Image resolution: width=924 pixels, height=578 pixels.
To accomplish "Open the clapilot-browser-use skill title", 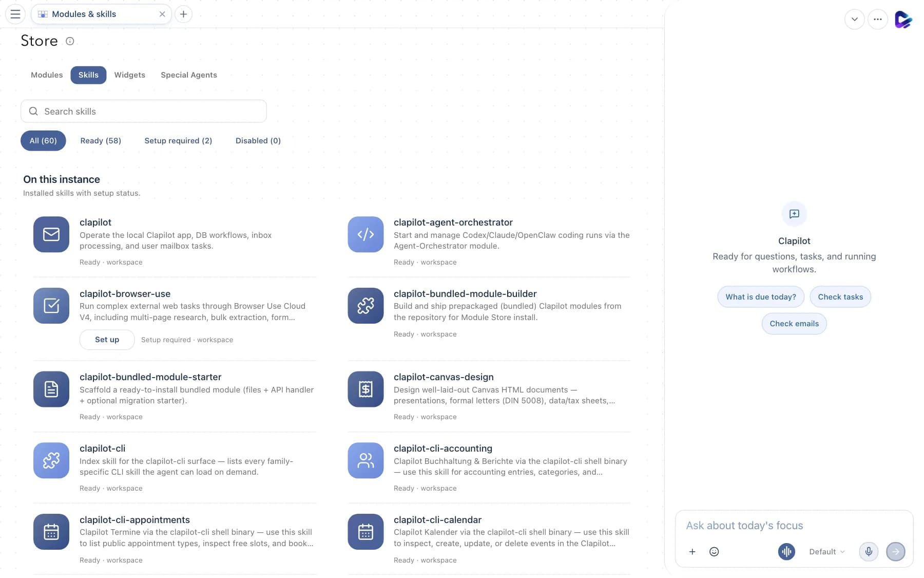I will pyautogui.click(x=125, y=294).
